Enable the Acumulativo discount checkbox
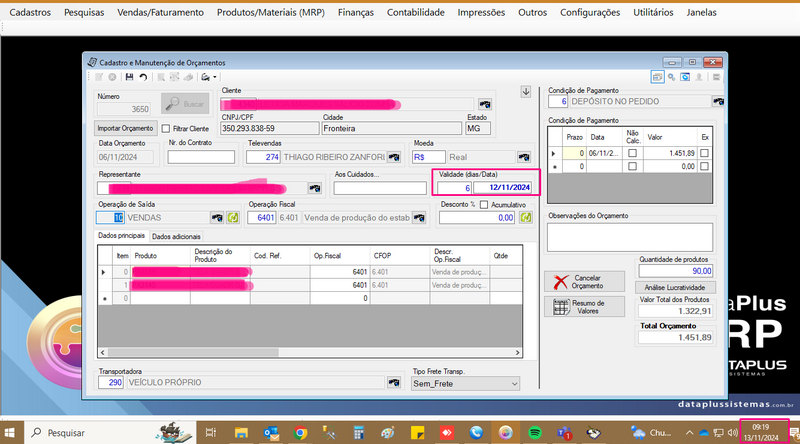 tap(484, 205)
